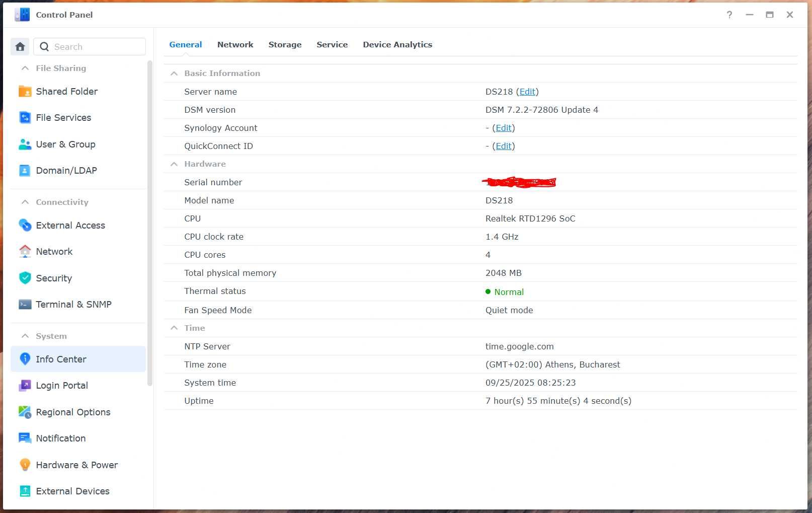Open help question mark icon
The height and width of the screenshot is (513, 812).
(729, 15)
